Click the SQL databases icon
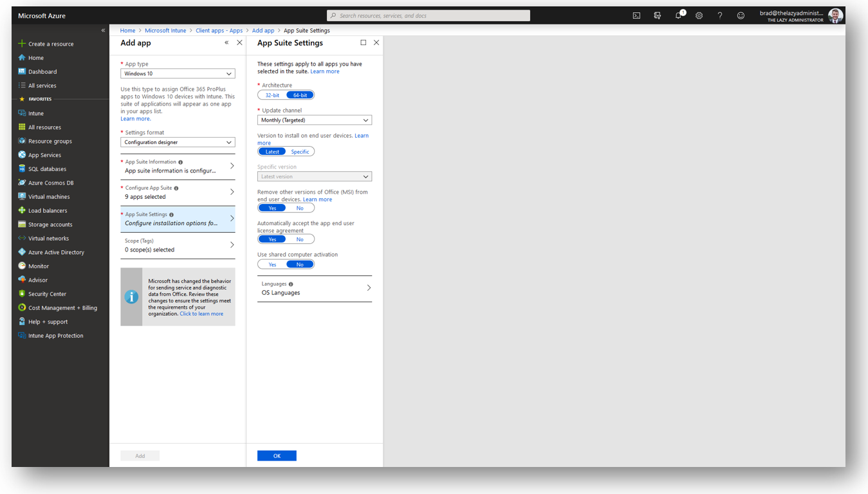The width and height of the screenshot is (868, 494). point(22,169)
